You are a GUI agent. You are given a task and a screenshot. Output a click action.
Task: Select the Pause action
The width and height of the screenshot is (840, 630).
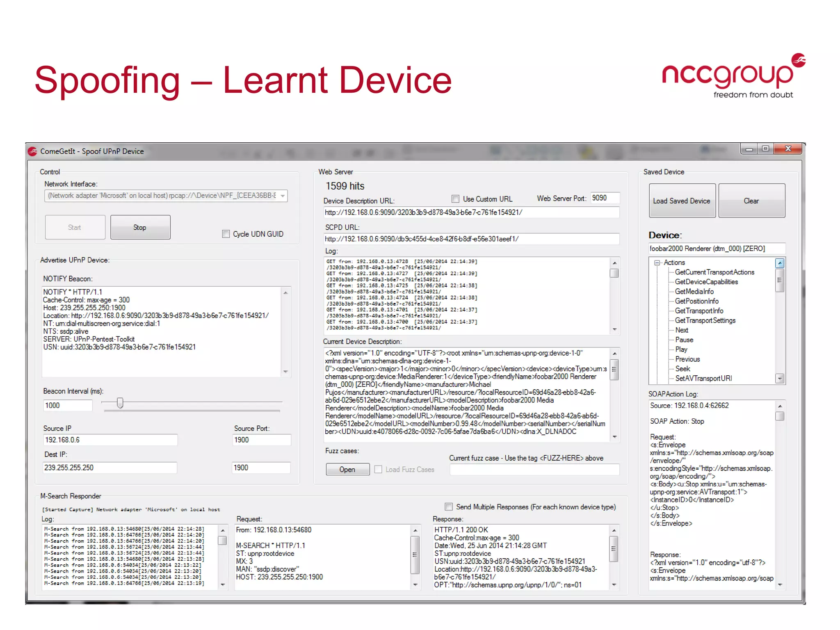coord(684,340)
